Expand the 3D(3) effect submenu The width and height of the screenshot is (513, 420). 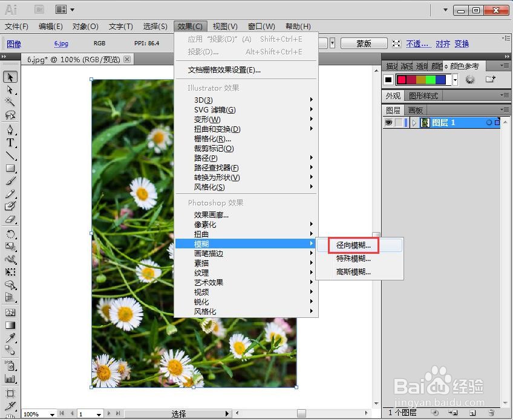click(x=246, y=100)
